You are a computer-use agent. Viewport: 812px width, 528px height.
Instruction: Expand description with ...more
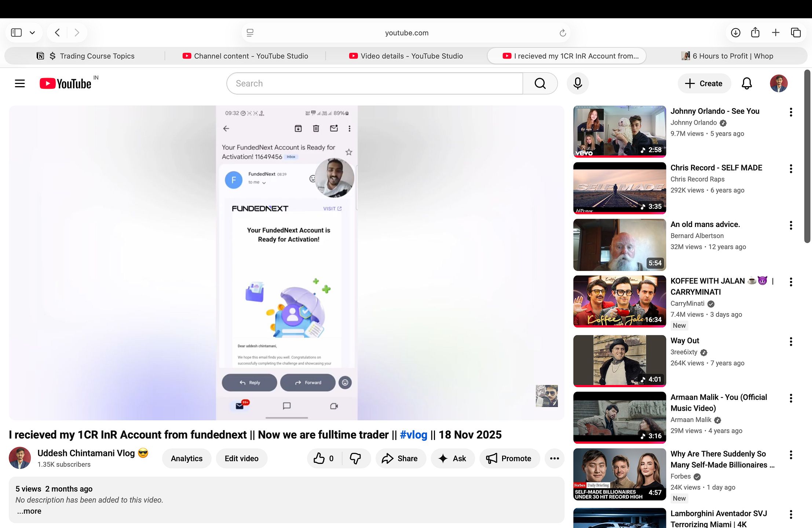pos(29,511)
